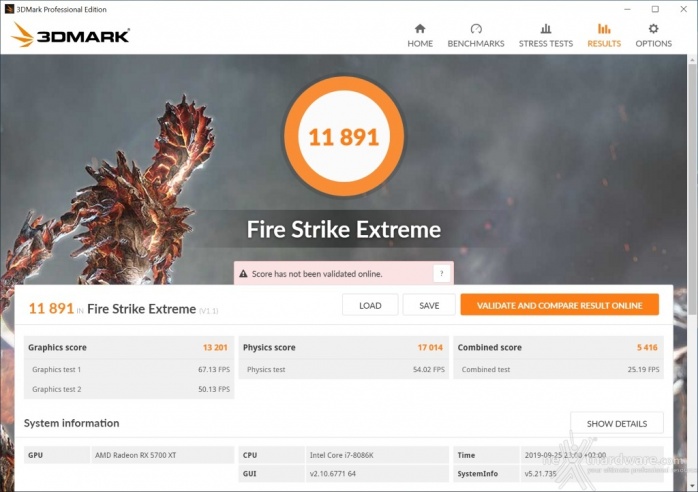Click the large 11 891 score circle
Viewport: 698px width, 492px height.
click(x=344, y=136)
